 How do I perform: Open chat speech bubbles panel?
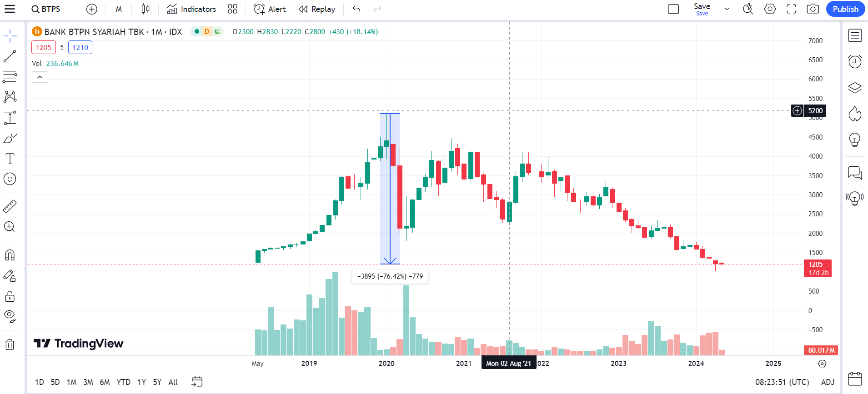(855, 173)
